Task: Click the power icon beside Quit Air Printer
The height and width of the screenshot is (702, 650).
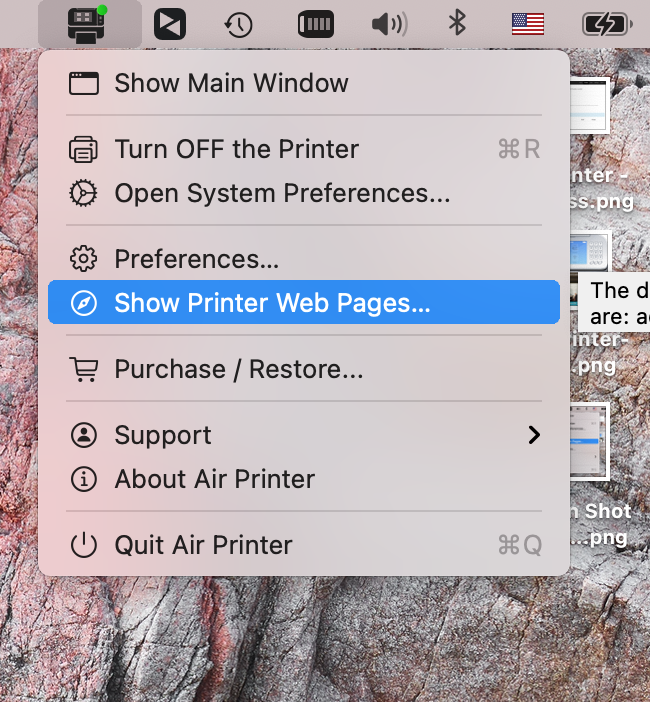Action: pos(84,545)
